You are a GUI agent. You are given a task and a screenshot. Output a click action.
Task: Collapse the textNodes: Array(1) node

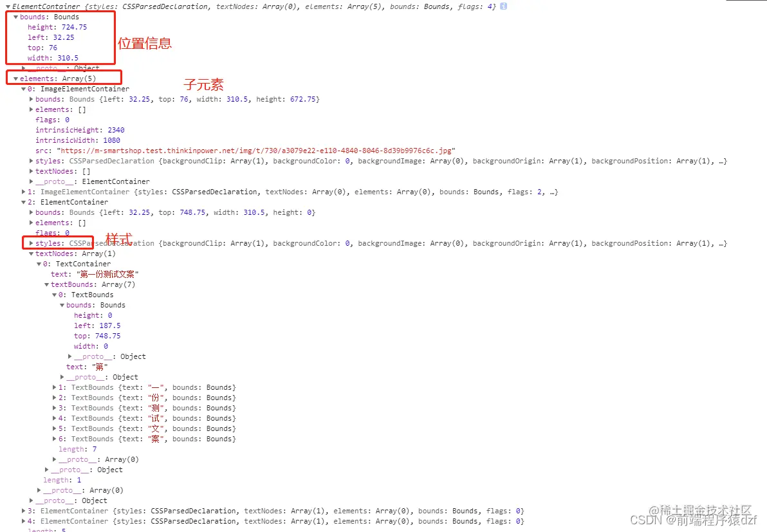[32, 253]
